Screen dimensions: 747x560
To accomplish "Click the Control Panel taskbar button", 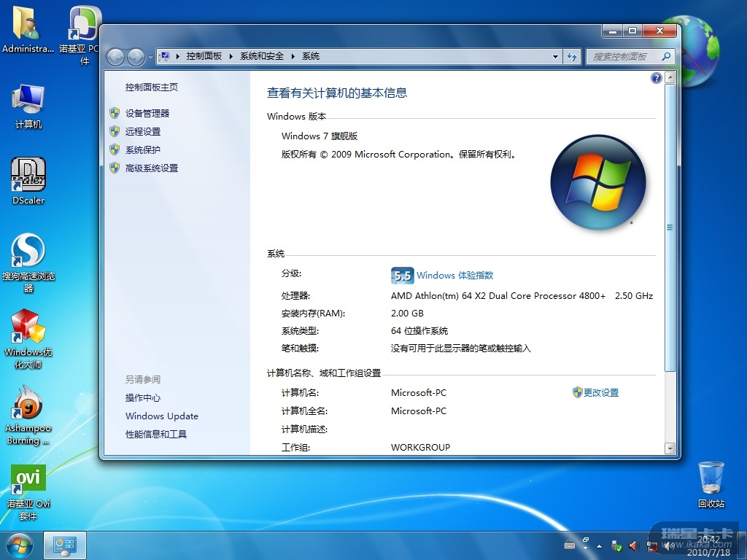I will 65,545.
